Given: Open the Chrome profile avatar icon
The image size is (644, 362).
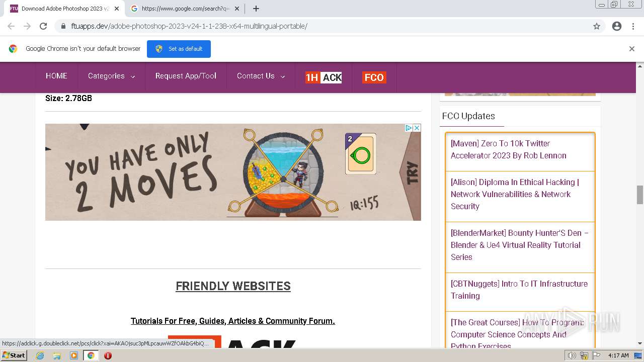Looking at the screenshot, I should coord(617,26).
